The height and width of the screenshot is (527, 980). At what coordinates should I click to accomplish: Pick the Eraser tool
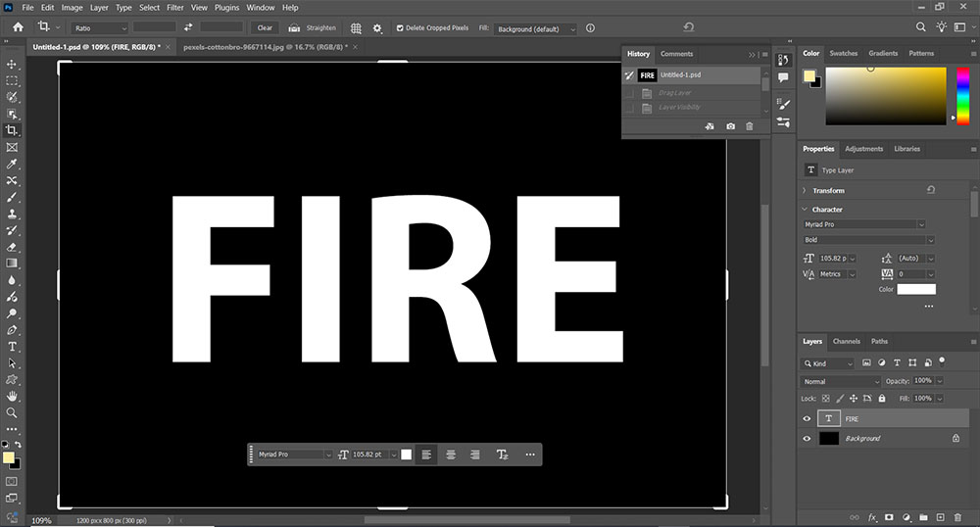[x=12, y=247]
